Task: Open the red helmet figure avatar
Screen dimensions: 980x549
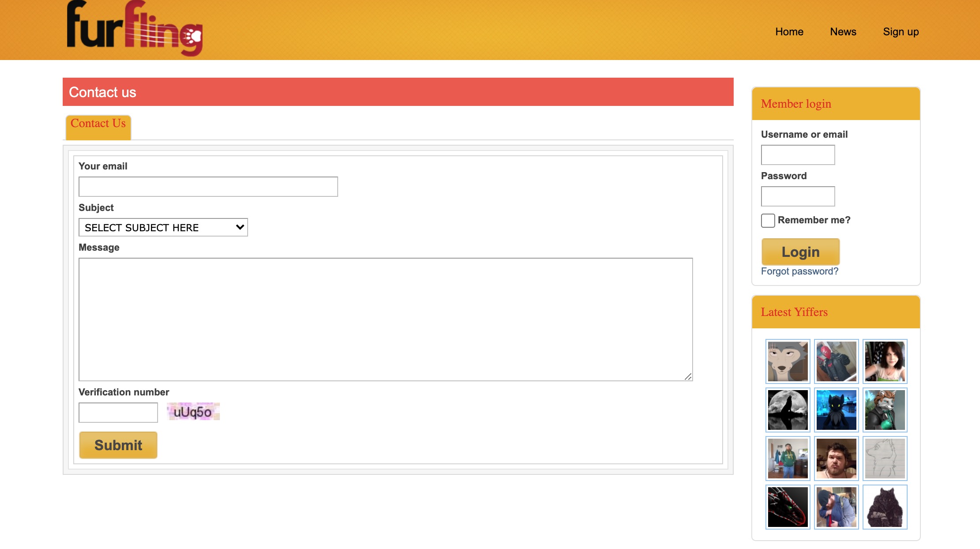Action: (x=837, y=361)
